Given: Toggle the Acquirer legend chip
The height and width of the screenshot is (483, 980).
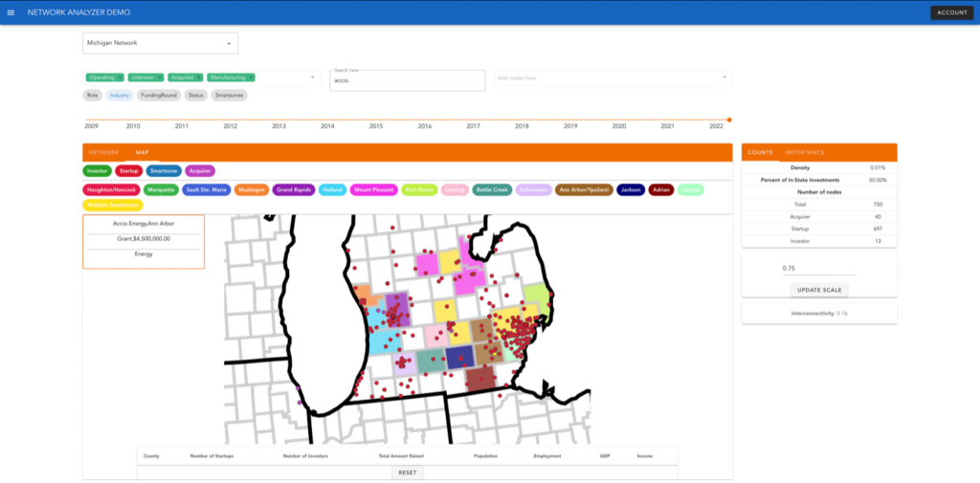Looking at the screenshot, I should point(200,170).
